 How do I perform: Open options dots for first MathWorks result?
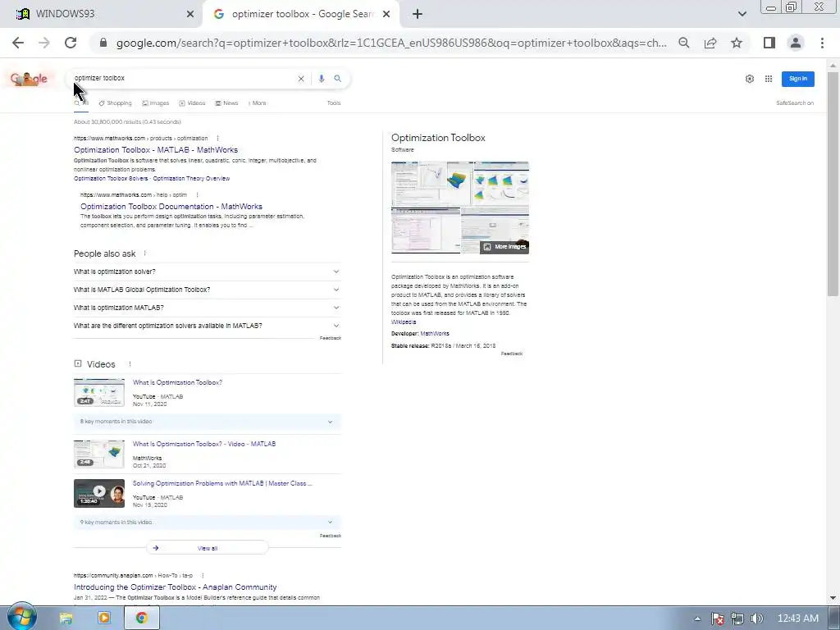click(x=217, y=138)
